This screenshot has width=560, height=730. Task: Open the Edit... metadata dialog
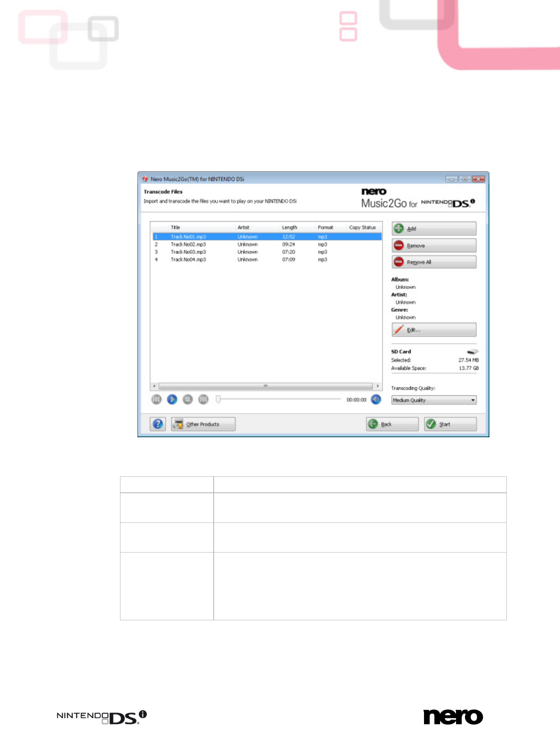(x=434, y=329)
